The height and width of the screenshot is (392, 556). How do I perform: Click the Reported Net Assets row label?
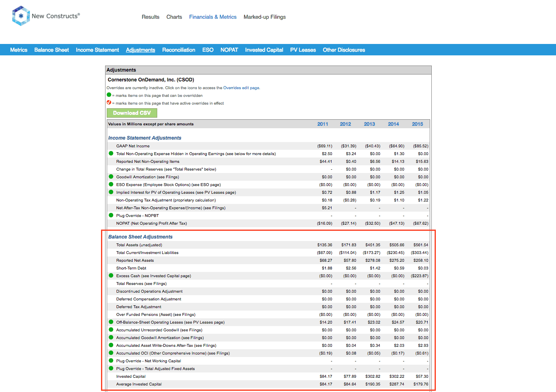point(135,261)
